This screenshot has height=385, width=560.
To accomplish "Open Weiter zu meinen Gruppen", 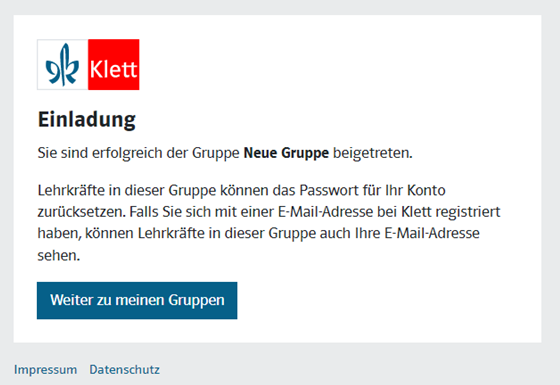I will [137, 300].
